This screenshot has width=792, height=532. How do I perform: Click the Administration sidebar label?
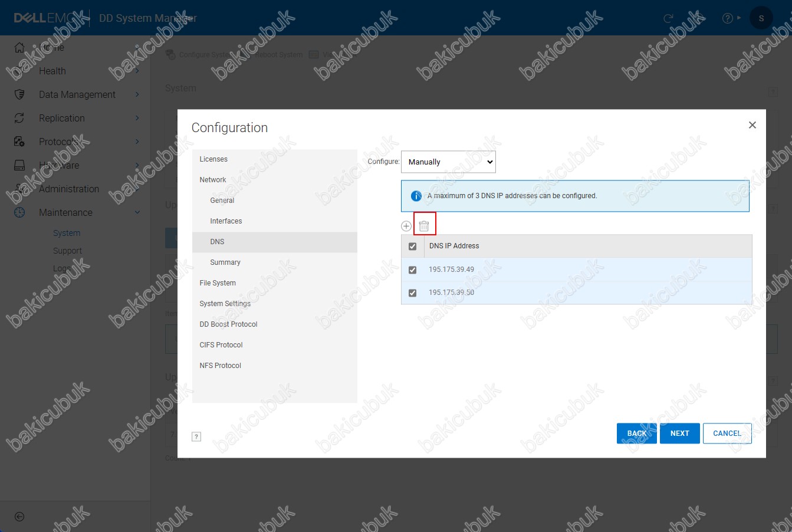coord(69,189)
